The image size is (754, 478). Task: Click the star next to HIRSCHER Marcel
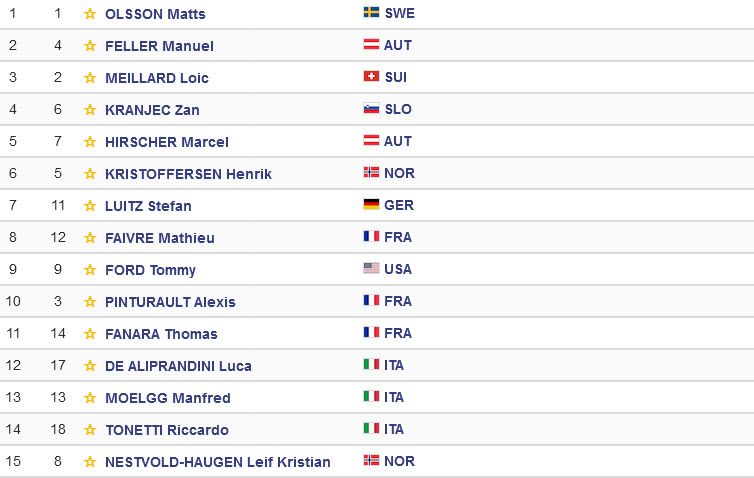click(90, 142)
